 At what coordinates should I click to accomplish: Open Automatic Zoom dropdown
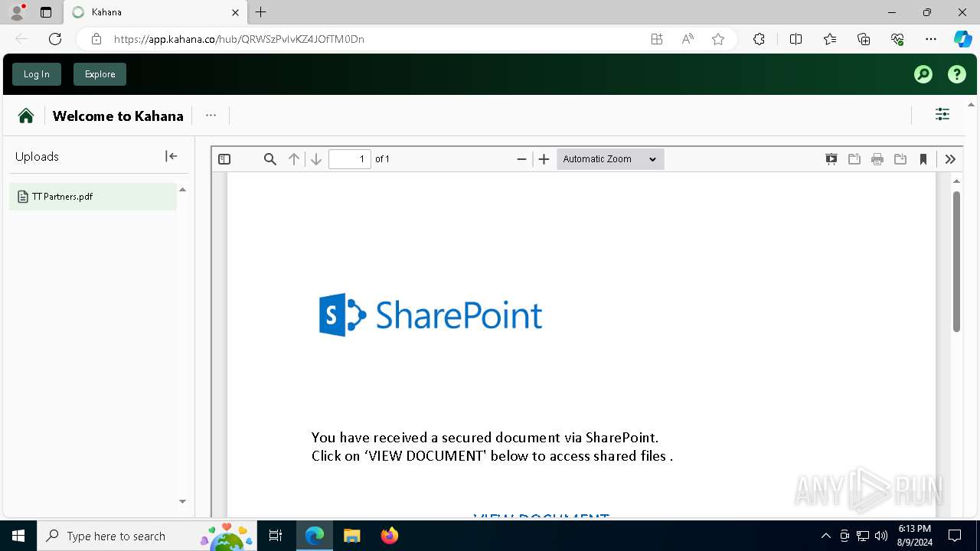[x=610, y=159]
